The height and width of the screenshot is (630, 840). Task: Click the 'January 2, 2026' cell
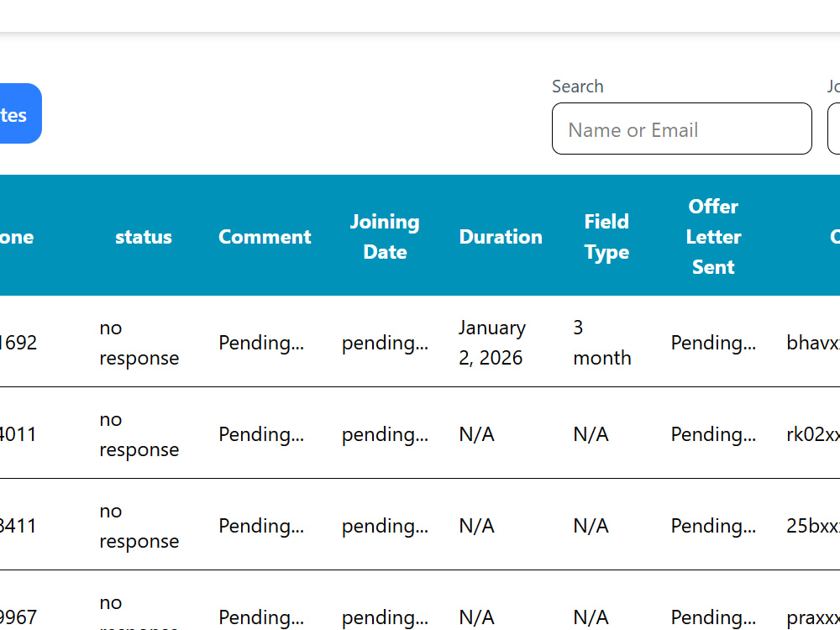(x=491, y=343)
